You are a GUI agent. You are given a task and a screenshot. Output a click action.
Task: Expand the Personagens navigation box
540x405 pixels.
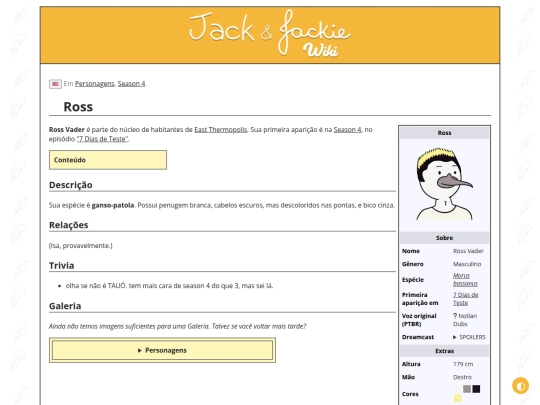[x=162, y=350]
